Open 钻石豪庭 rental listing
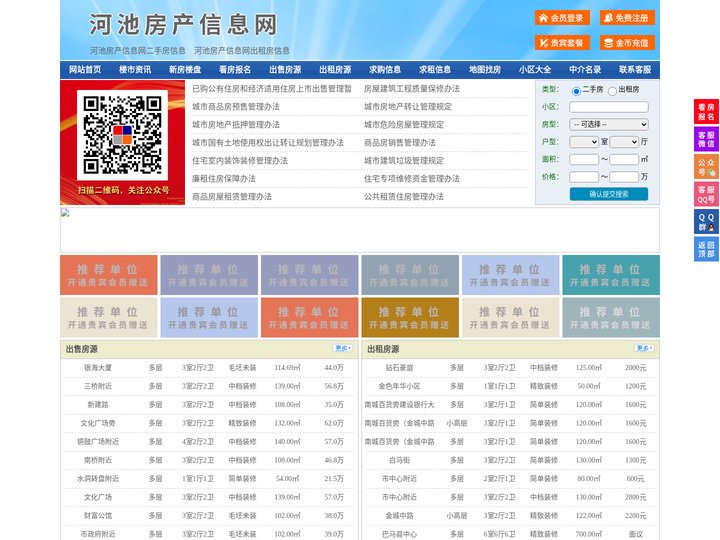This screenshot has width=720, height=540. click(399, 368)
